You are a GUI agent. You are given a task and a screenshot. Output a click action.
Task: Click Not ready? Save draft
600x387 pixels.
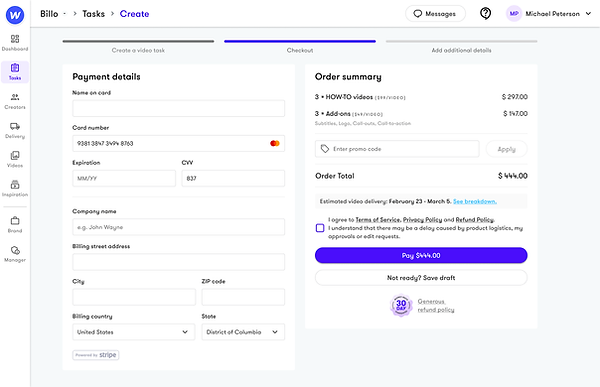(421, 278)
